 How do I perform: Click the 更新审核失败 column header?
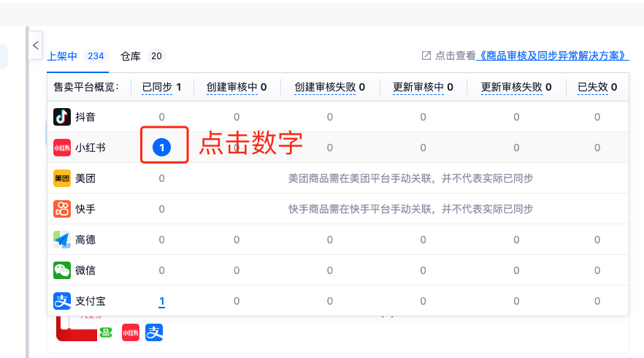click(x=512, y=87)
